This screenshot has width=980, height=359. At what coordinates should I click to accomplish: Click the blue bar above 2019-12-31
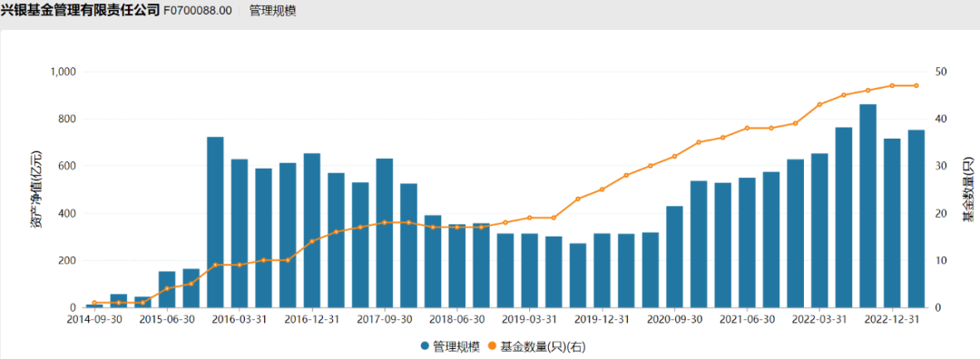click(x=602, y=271)
